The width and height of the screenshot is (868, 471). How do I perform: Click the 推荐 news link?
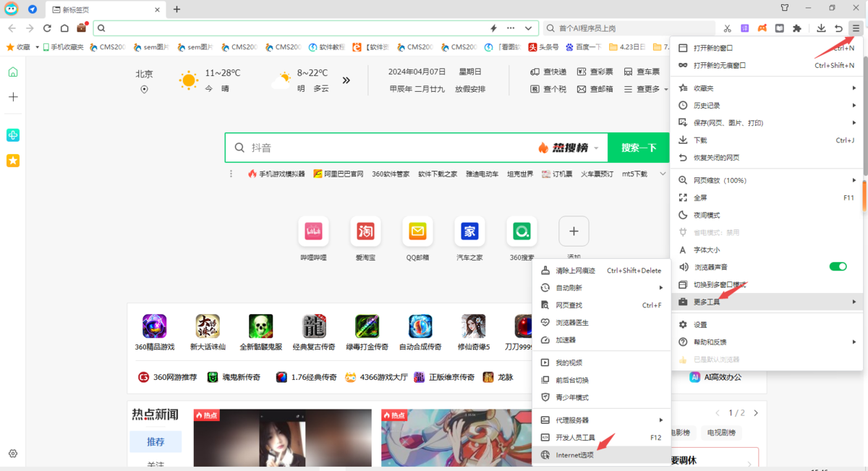click(156, 441)
